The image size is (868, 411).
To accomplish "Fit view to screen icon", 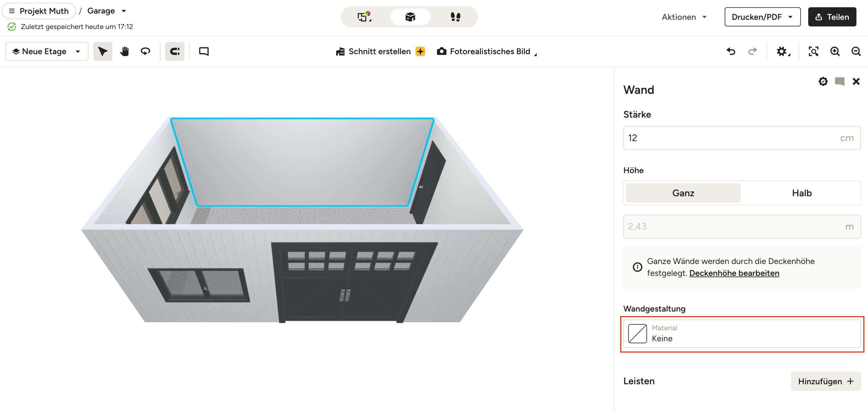I will click(x=814, y=51).
